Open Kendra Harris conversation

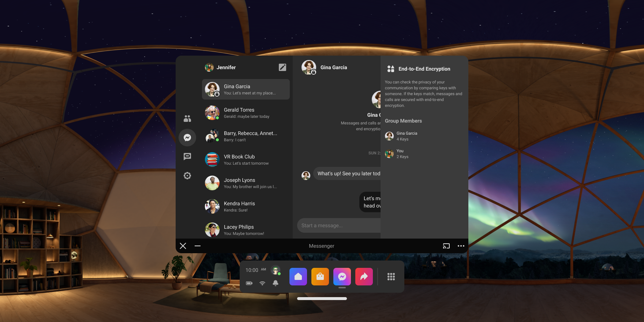coord(246,206)
